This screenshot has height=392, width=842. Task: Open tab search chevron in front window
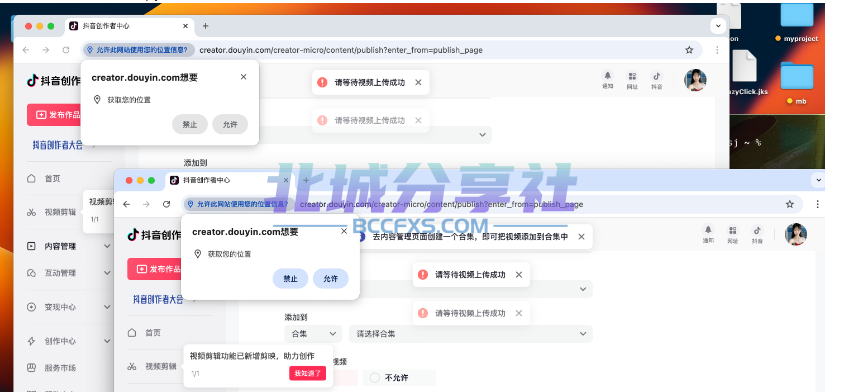click(x=819, y=180)
